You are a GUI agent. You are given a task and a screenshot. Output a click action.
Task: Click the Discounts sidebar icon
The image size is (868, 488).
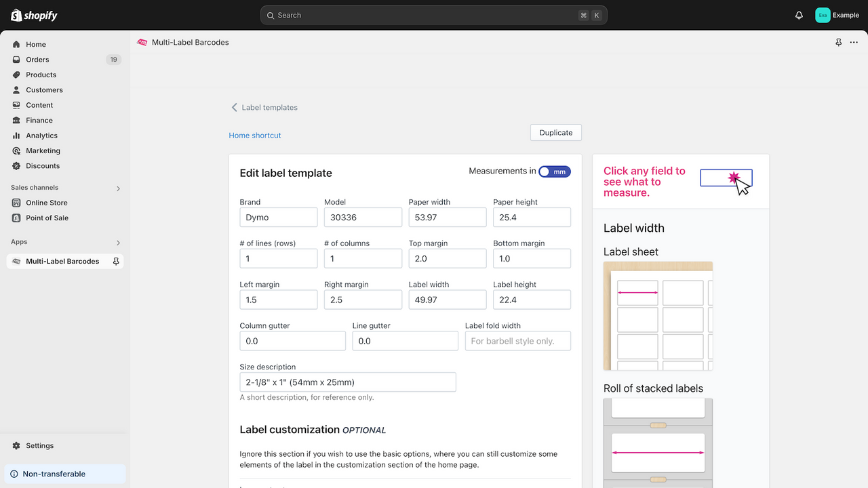point(16,165)
